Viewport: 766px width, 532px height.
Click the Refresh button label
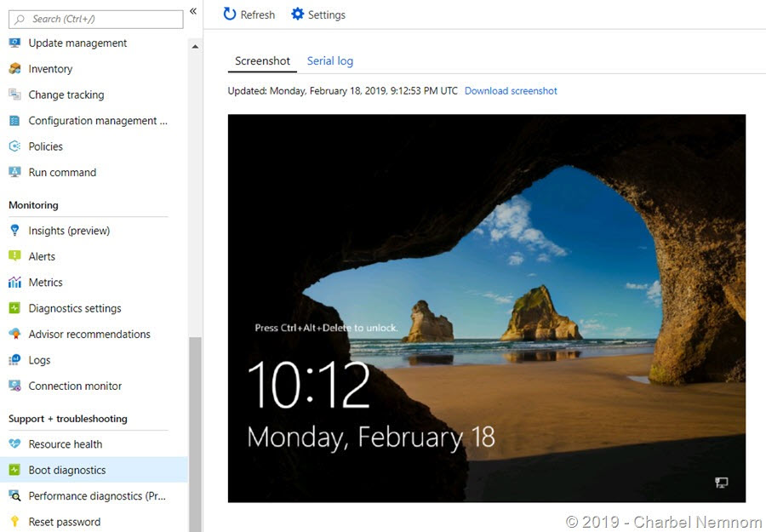tap(257, 15)
